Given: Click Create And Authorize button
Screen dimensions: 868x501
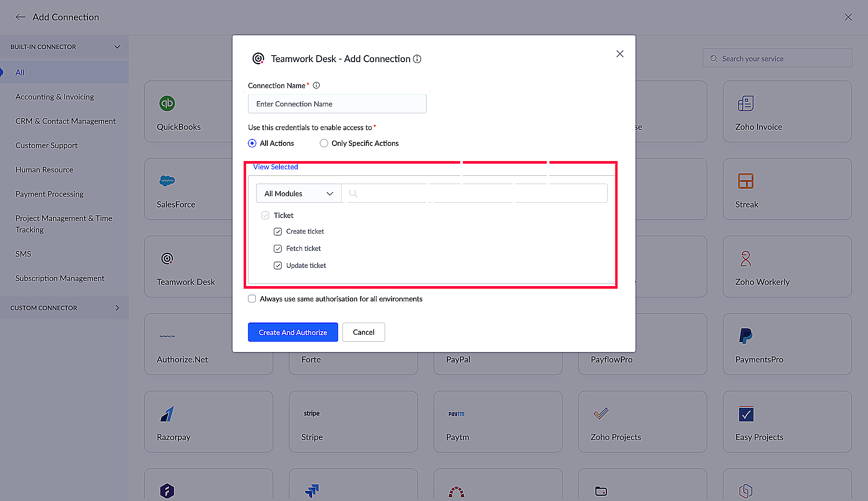Looking at the screenshot, I should [x=292, y=332].
